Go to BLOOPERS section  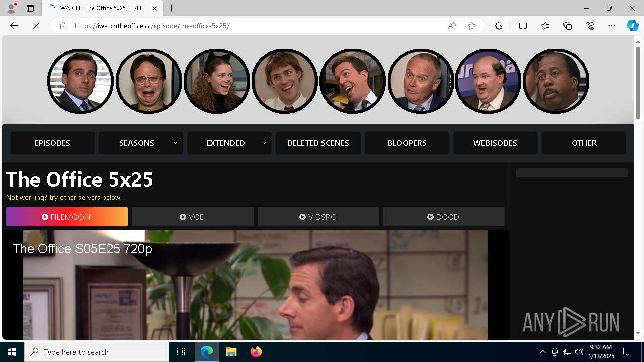[x=407, y=143]
